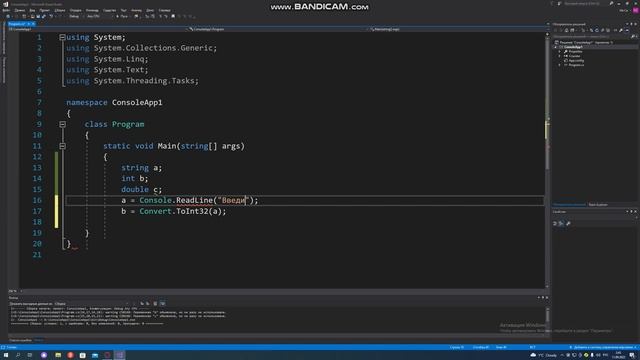This screenshot has width=640, height=360.
Task: Expand the Ссылки references node
Action: point(560,56)
